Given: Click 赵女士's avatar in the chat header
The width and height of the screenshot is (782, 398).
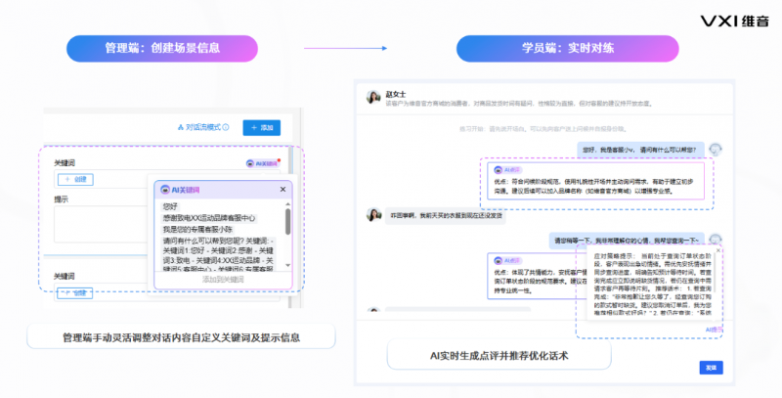Looking at the screenshot, I should (374, 97).
